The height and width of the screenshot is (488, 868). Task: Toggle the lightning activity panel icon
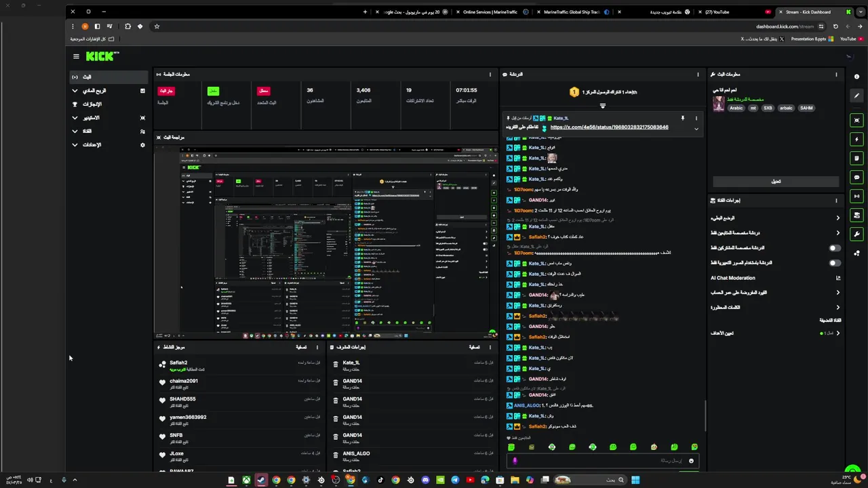pos(857,139)
